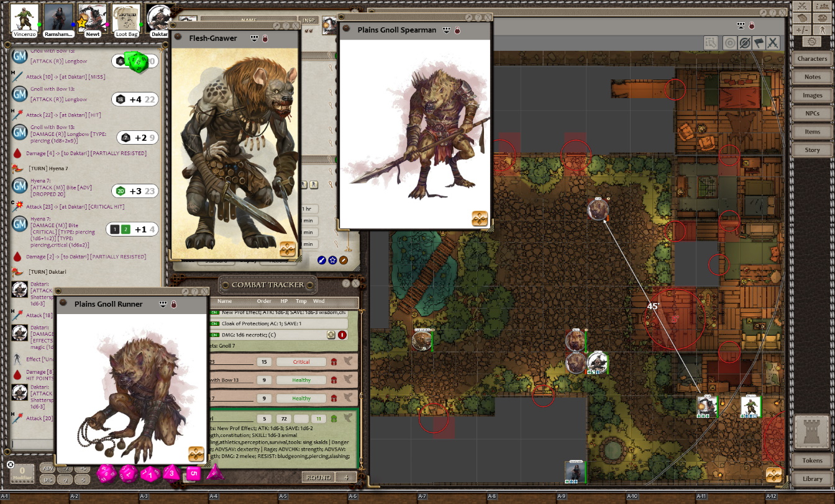The width and height of the screenshot is (835, 504).
Task: Select Vincenzo character portrait
Action: [x=25, y=17]
